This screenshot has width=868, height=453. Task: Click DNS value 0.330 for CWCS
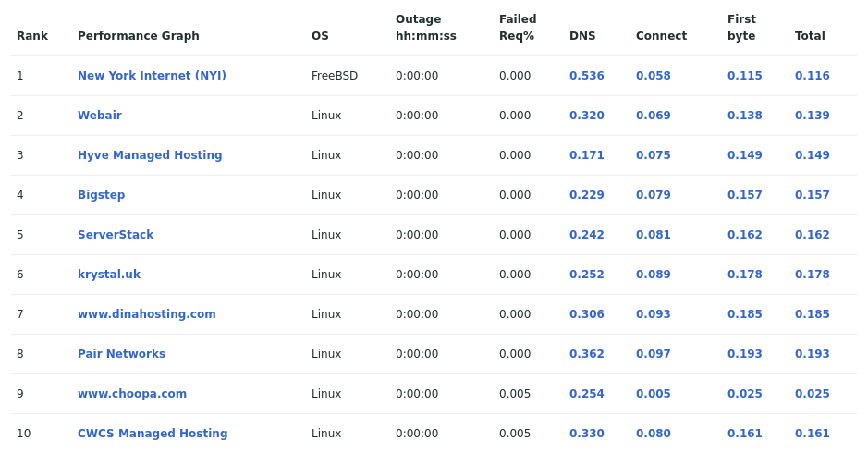[x=587, y=433]
